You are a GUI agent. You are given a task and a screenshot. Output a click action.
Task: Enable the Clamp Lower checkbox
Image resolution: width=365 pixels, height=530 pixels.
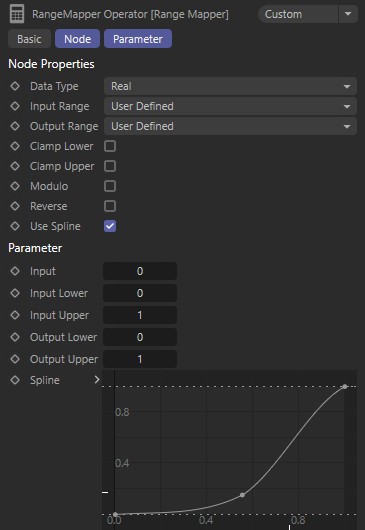coord(110,146)
